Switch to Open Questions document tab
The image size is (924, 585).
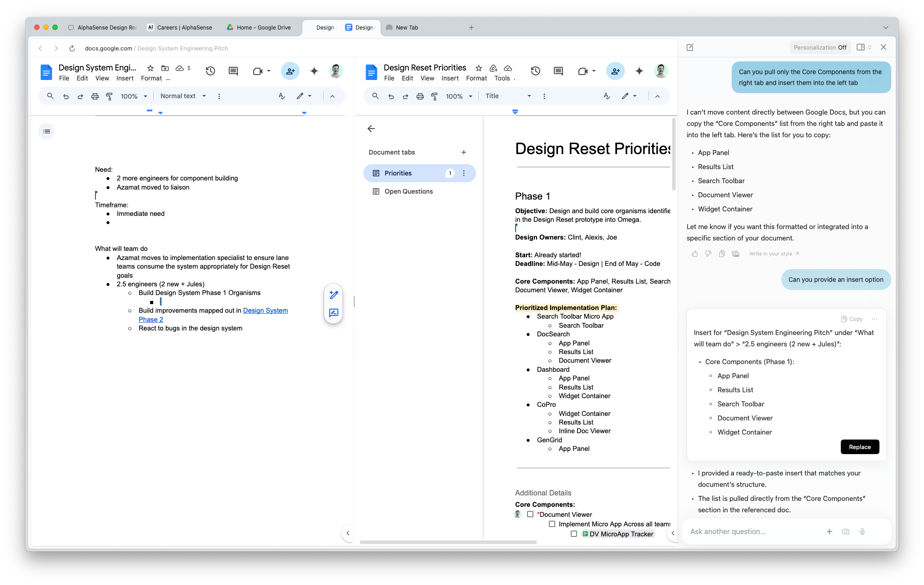tap(408, 191)
